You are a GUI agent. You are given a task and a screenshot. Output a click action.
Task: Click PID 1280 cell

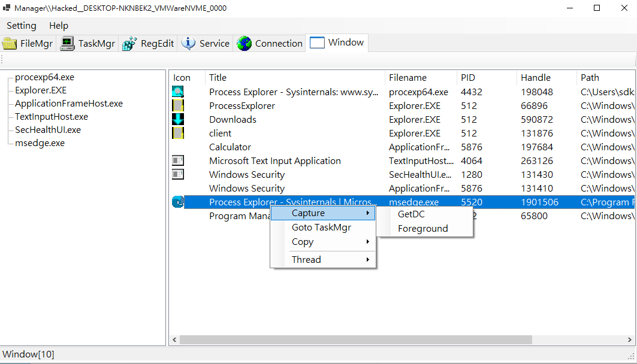tap(472, 174)
